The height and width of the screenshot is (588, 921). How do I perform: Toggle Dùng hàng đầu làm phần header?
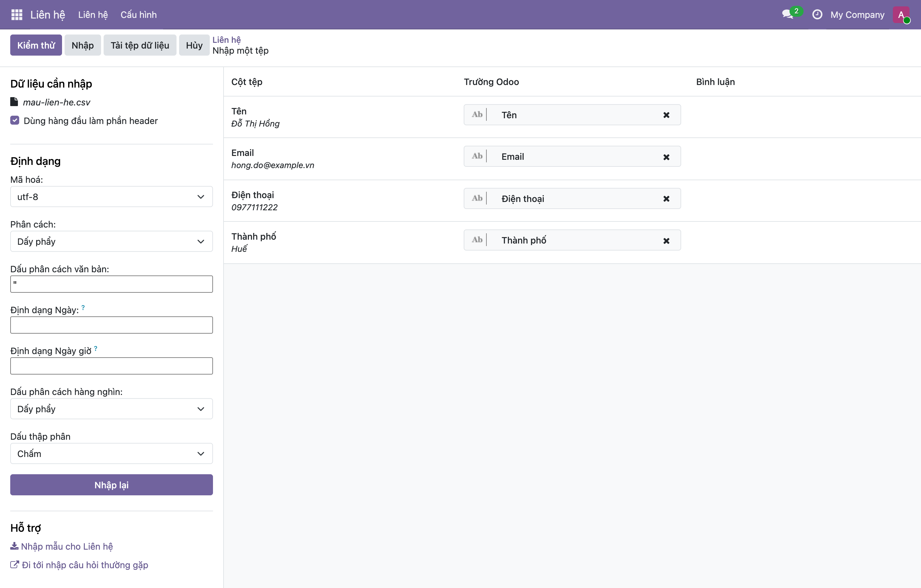[14, 120]
